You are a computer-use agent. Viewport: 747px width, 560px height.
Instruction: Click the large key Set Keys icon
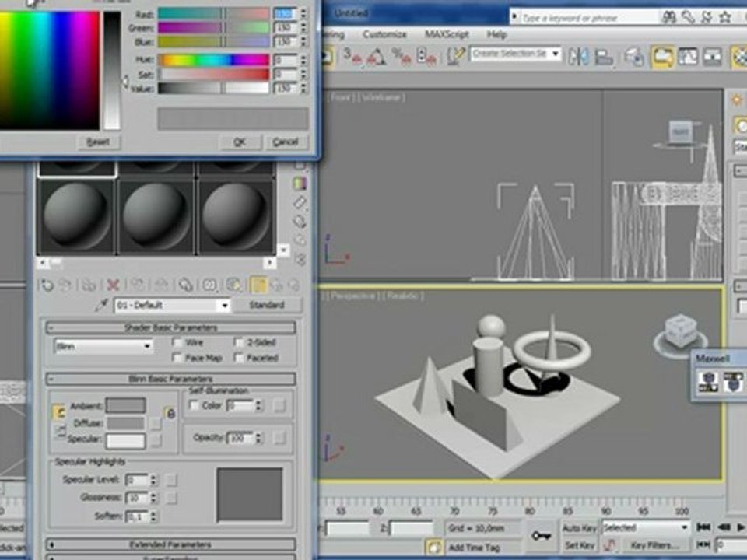click(x=542, y=536)
